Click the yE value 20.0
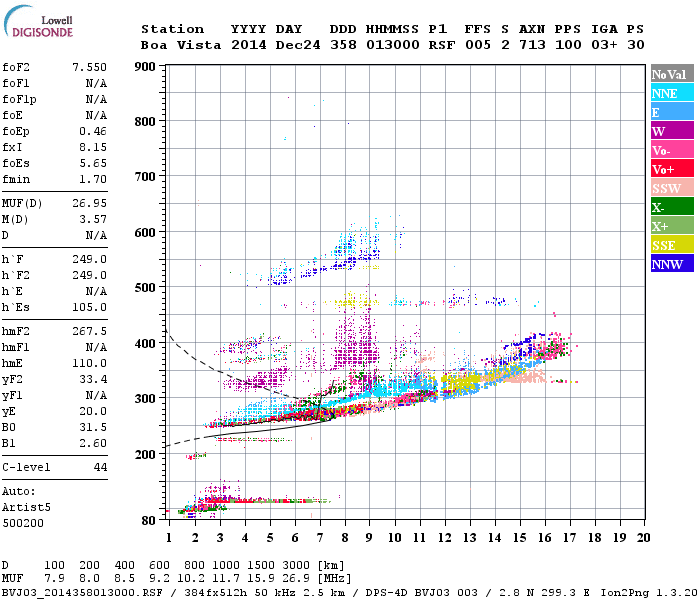The image size is (700, 600). [x=93, y=412]
